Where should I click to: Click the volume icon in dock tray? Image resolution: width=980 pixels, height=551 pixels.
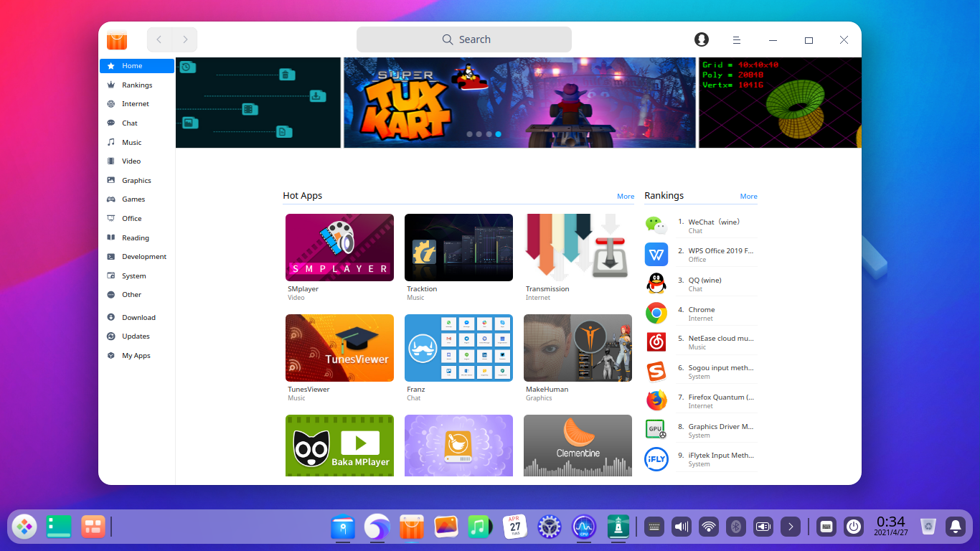pyautogui.click(x=681, y=527)
